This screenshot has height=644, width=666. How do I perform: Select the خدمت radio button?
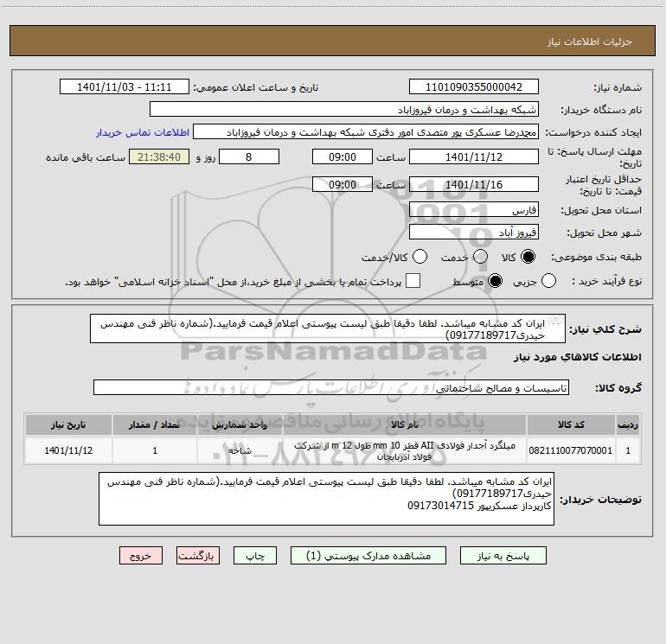coord(480,257)
